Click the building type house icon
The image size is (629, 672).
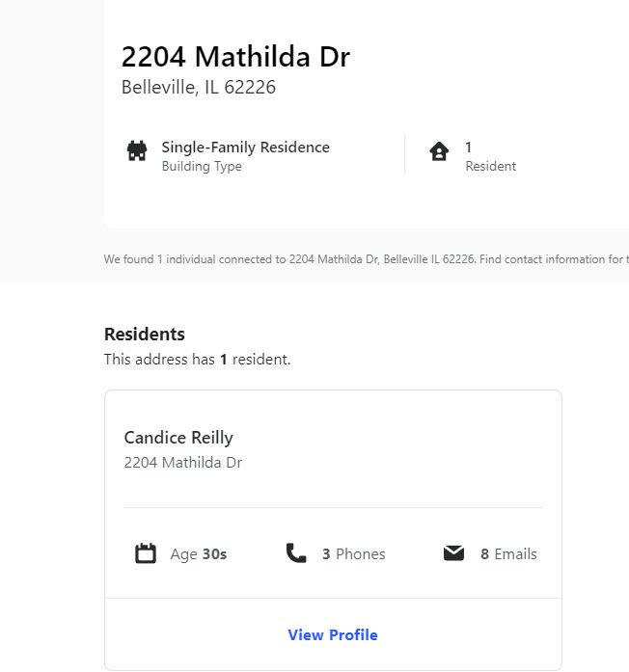pyautogui.click(x=137, y=151)
